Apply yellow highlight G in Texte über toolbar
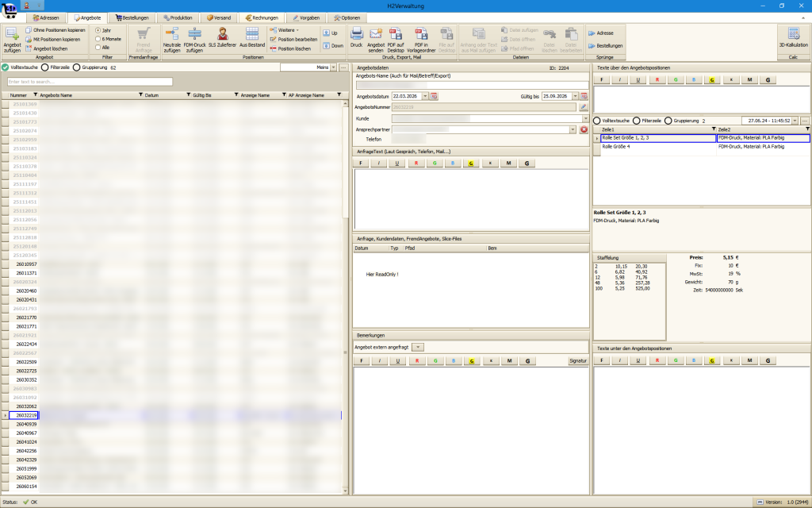Screen dimensions: 812x508 [x=713, y=80]
